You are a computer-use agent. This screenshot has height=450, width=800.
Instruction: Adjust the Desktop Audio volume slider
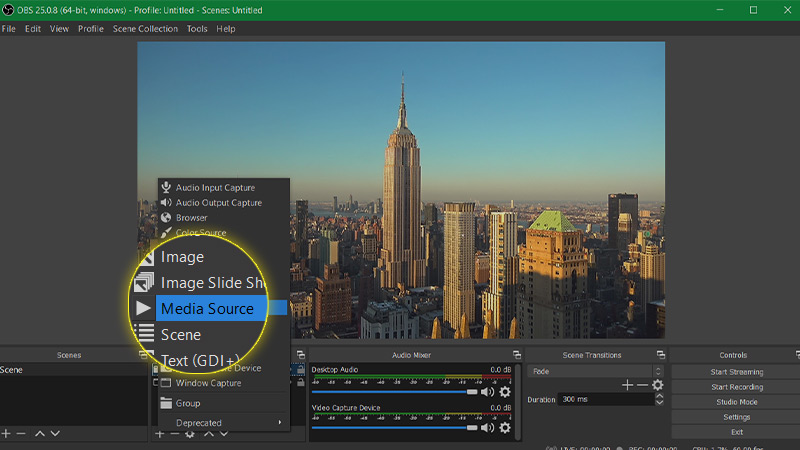tap(394, 392)
